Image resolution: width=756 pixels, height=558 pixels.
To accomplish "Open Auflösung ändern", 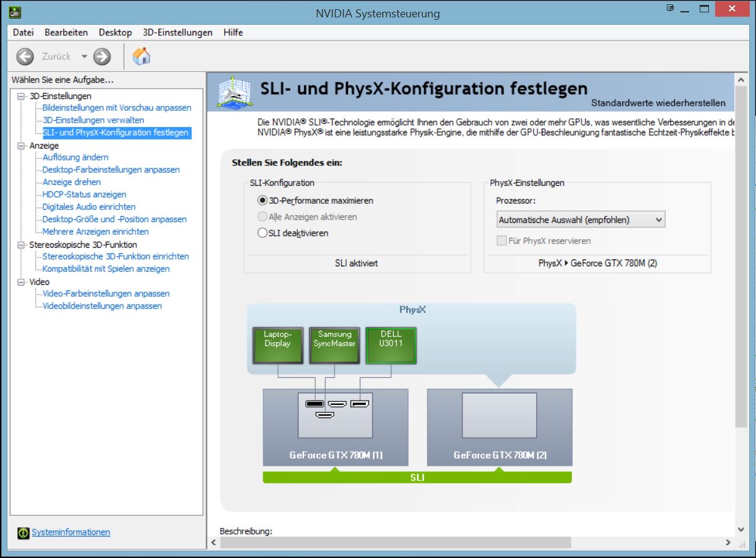I will (76, 157).
